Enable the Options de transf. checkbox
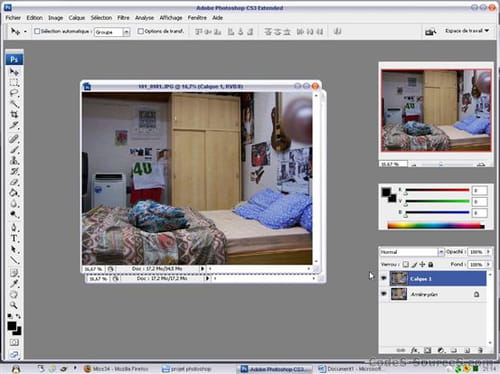This screenshot has width=500, height=374. click(x=141, y=31)
